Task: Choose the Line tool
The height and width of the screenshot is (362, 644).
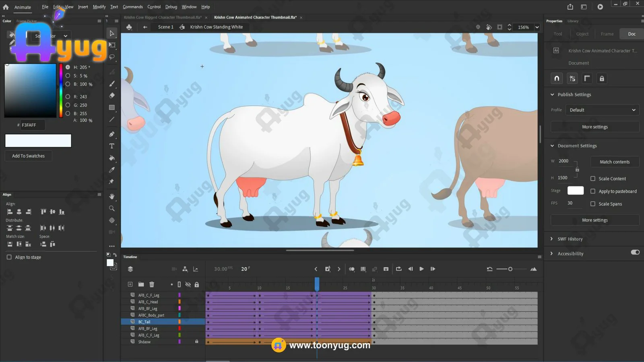Action: click(x=112, y=119)
